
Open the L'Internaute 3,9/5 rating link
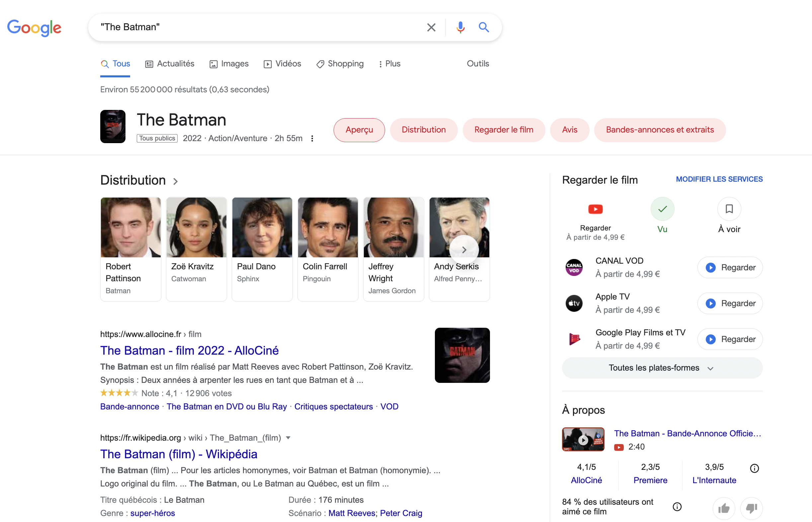[x=714, y=480]
